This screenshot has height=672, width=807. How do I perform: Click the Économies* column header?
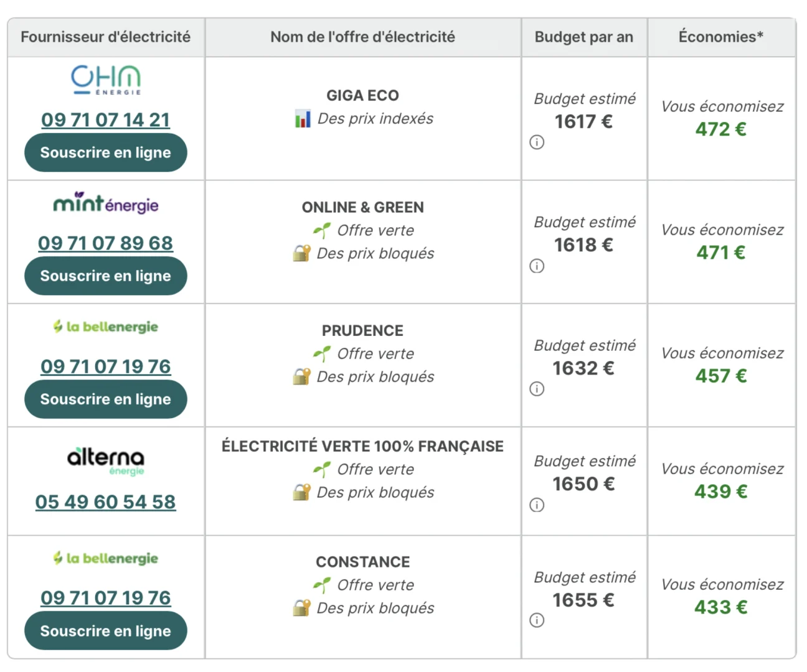(x=721, y=37)
